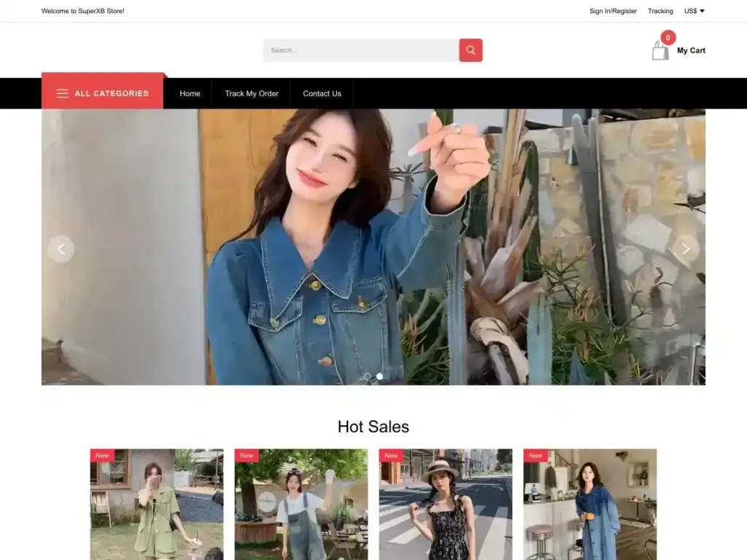Image resolution: width=747 pixels, height=560 pixels.
Task: Open the shopping bag cart icon
Action: (660, 51)
